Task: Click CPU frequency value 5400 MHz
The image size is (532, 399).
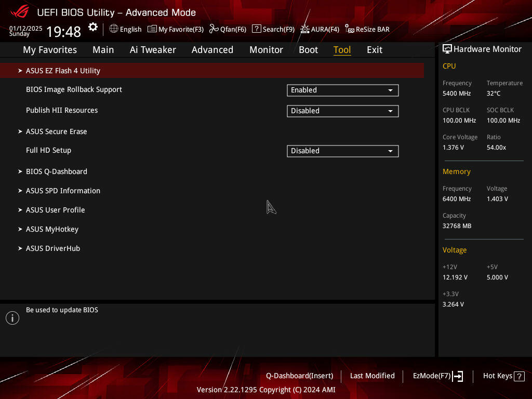Action: pos(457,94)
